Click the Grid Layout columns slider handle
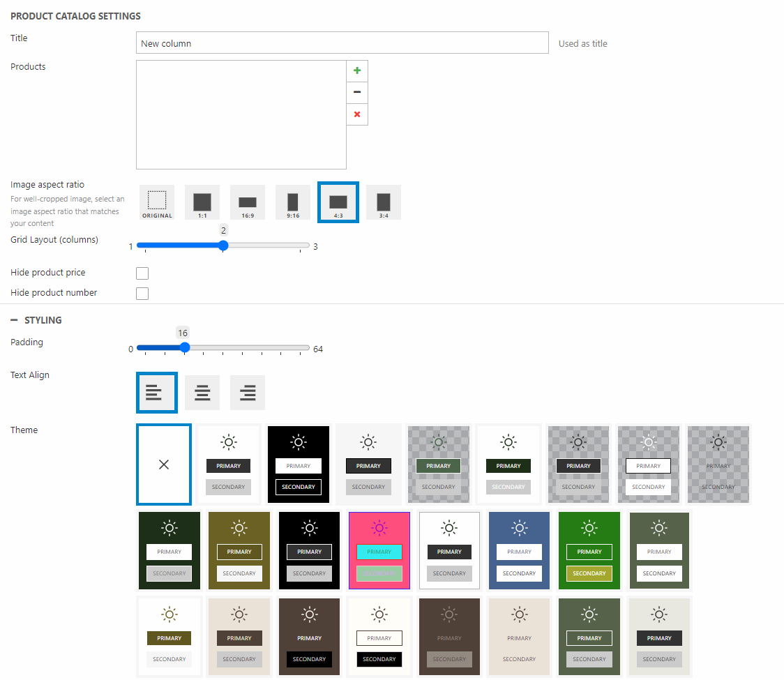 (223, 245)
